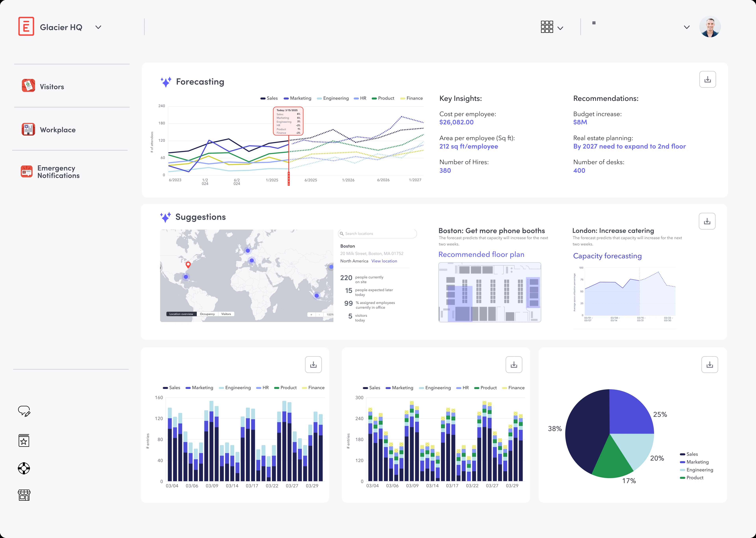Select the red Boston map pin
This screenshot has width=756, height=538.
click(x=188, y=265)
